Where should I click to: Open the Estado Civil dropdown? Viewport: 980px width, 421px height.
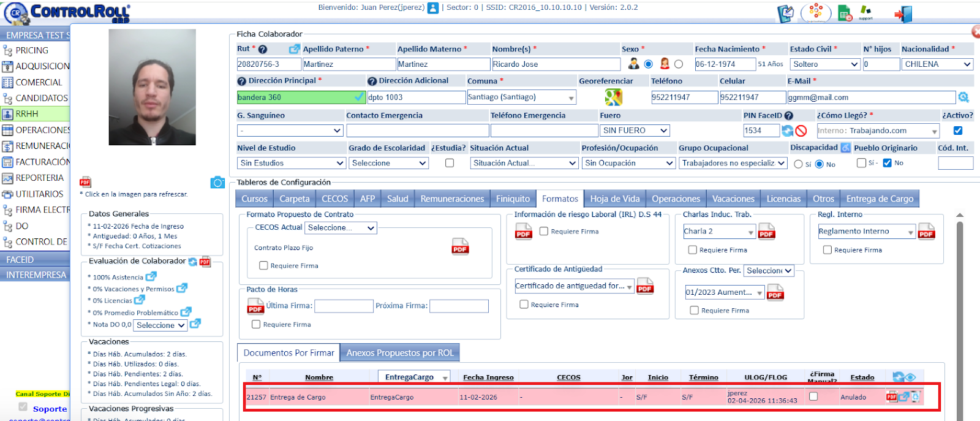pos(825,64)
